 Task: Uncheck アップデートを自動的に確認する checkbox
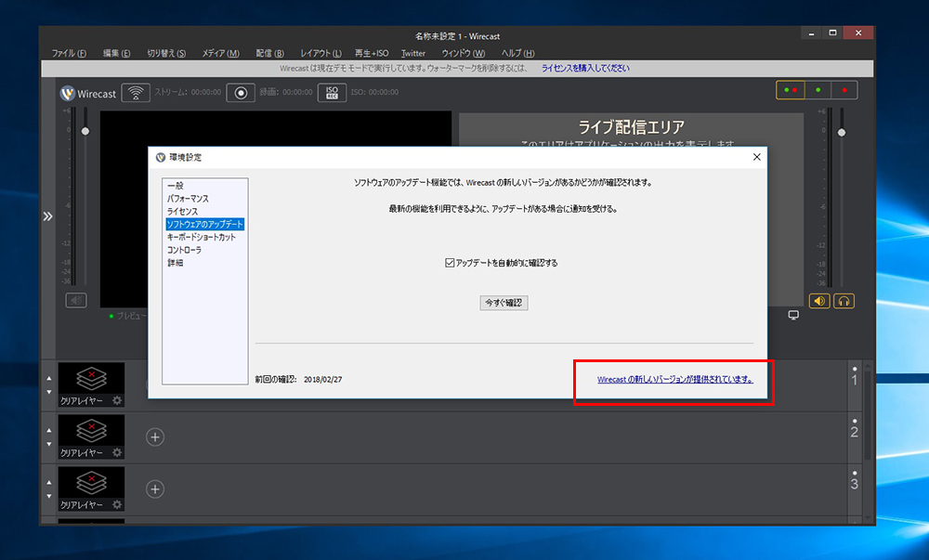point(450,263)
